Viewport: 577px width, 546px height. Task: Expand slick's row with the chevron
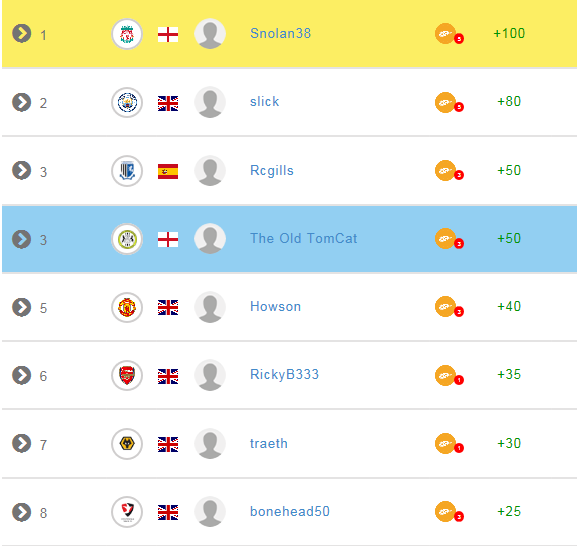point(21,102)
